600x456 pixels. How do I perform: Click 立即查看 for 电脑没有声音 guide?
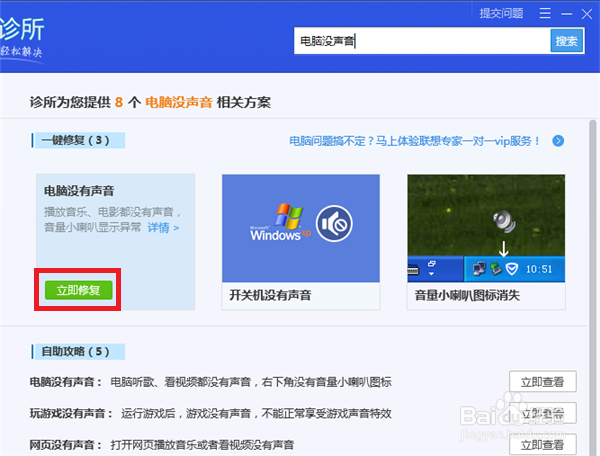543,381
